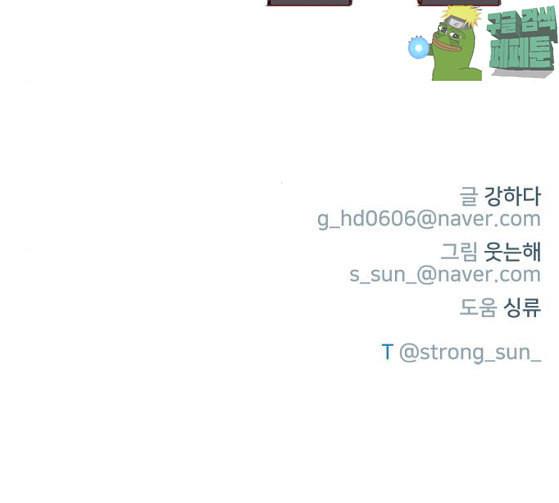This screenshot has width=559, height=503.
Task: Click the gray shadow under the green logo
Action: (520, 73)
